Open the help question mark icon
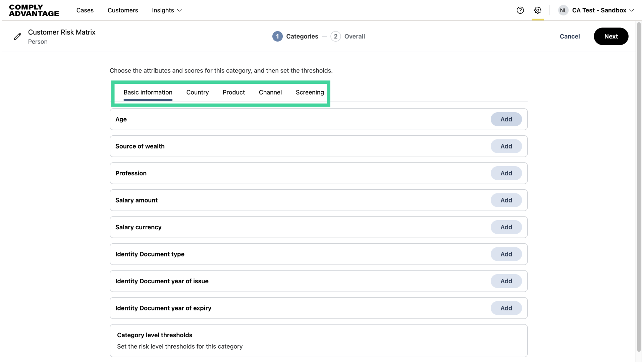The width and height of the screenshot is (644, 362). 520,10
